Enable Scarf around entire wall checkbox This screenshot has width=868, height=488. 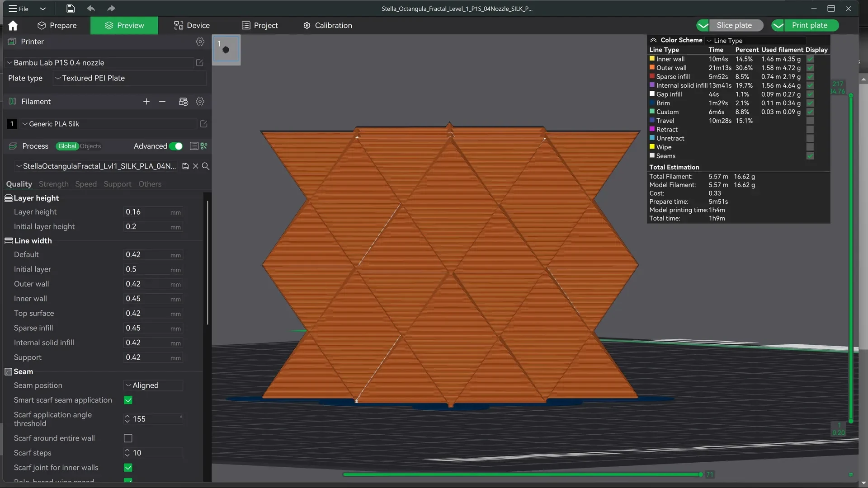128,438
